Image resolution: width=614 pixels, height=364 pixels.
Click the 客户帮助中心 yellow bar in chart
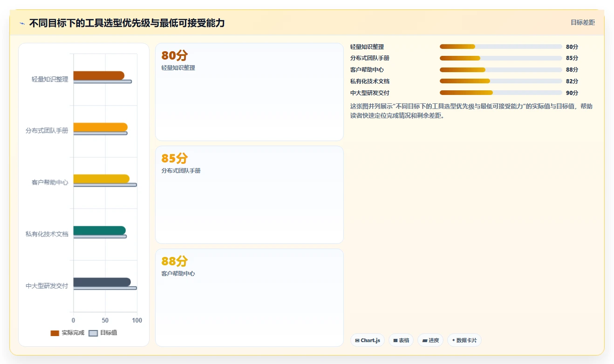101,179
